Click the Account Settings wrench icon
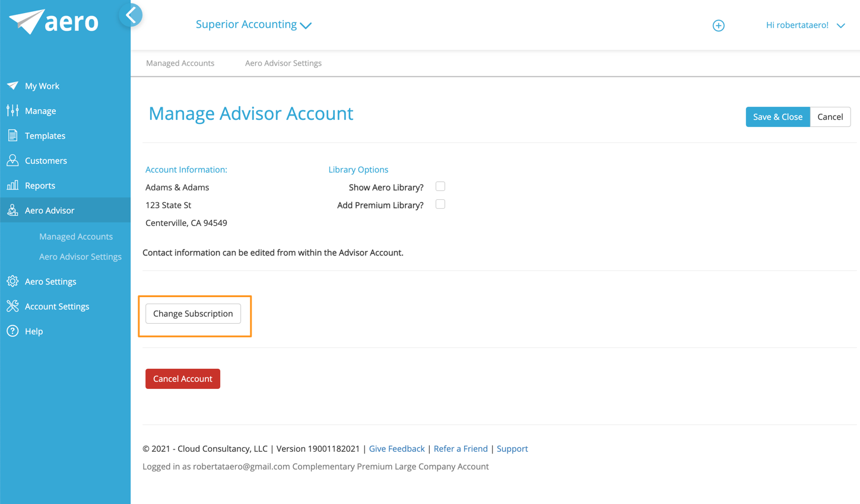Viewport: 860px width, 504px height. pyautogui.click(x=12, y=306)
